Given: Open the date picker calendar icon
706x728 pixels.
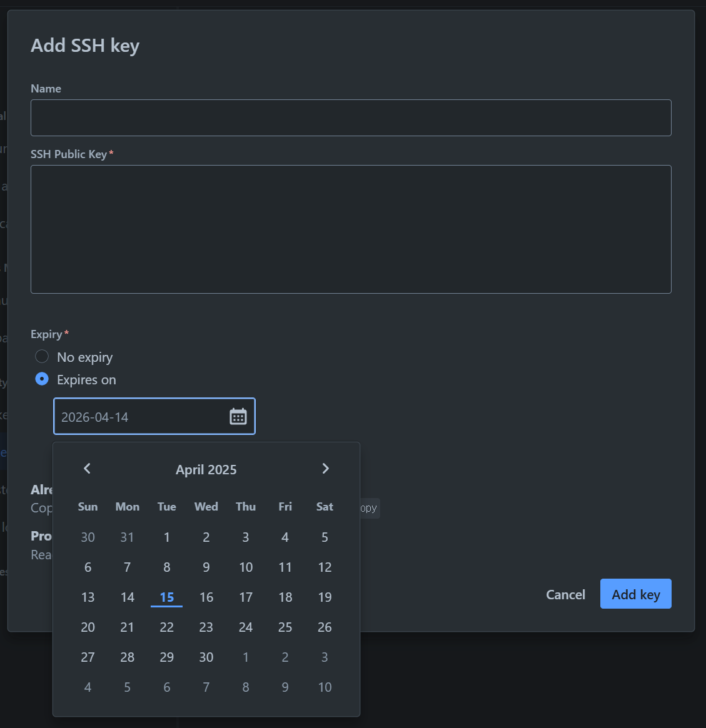Looking at the screenshot, I should pyautogui.click(x=238, y=416).
